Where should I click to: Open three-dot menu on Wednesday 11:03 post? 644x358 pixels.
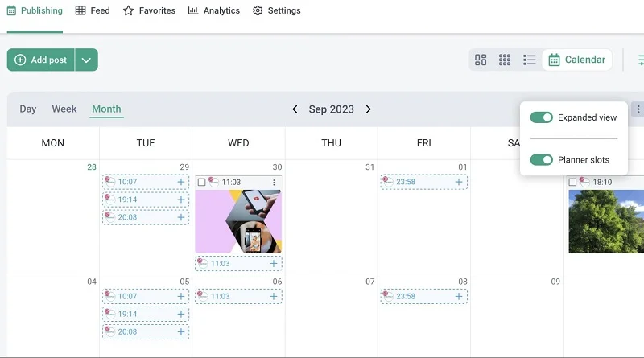click(x=274, y=183)
